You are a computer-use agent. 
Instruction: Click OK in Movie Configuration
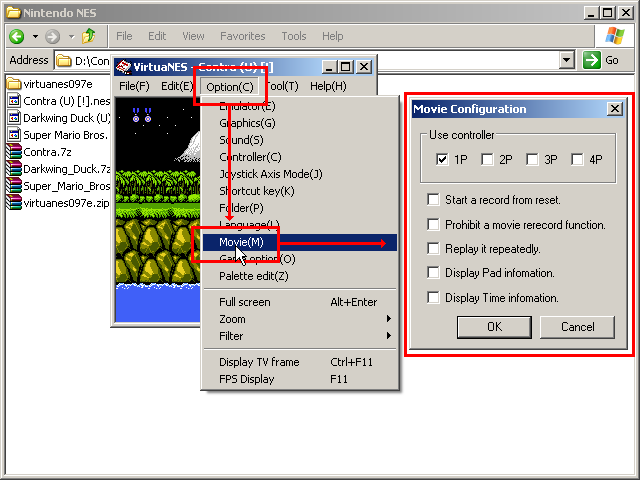click(x=494, y=327)
